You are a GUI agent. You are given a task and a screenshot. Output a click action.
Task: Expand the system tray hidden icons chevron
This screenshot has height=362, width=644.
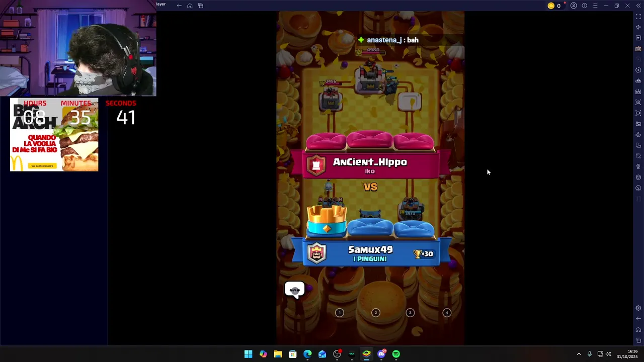(579, 354)
